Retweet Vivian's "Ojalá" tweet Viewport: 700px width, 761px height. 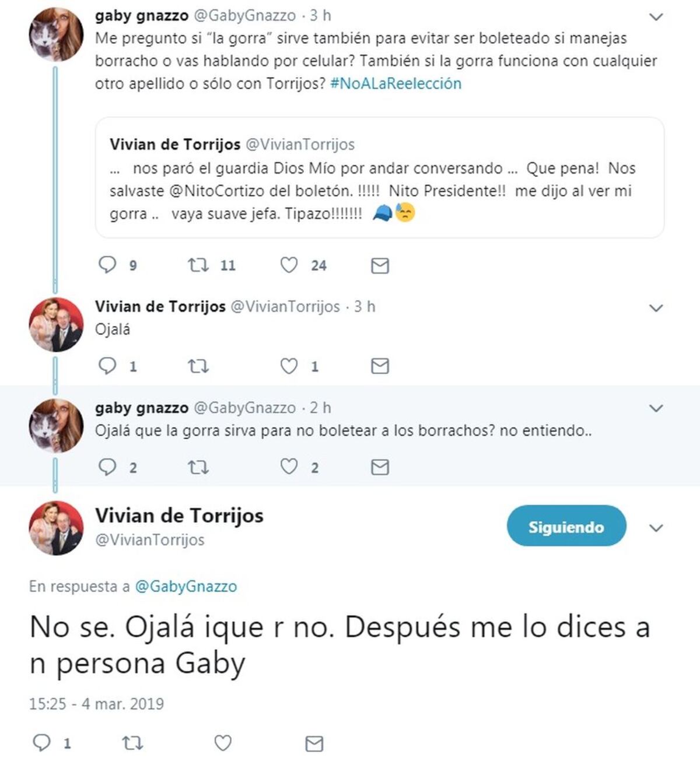pos(198,366)
